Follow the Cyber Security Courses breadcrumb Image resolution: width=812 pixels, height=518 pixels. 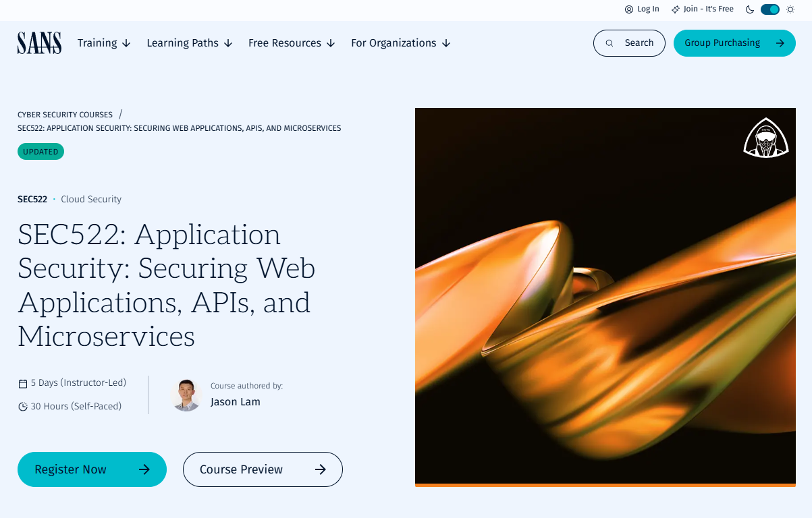click(x=65, y=115)
